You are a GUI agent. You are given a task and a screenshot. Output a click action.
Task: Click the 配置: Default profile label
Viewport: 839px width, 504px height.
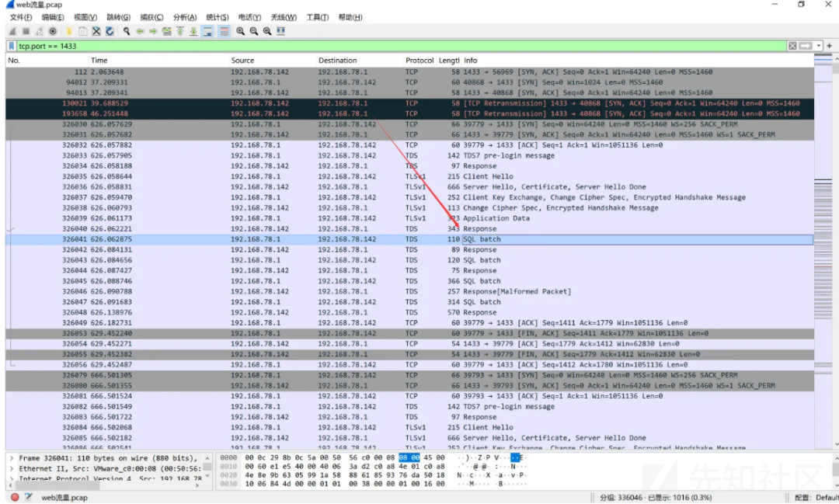tap(816, 498)
